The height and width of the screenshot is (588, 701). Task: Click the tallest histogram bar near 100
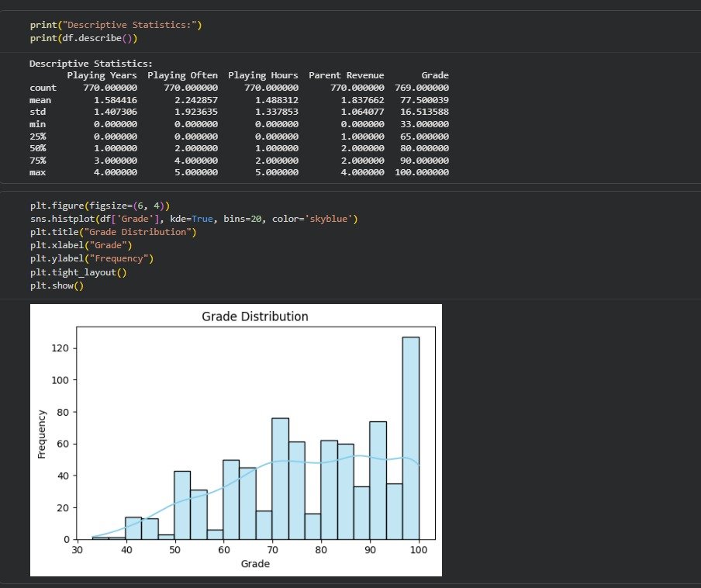click(410, 438)
